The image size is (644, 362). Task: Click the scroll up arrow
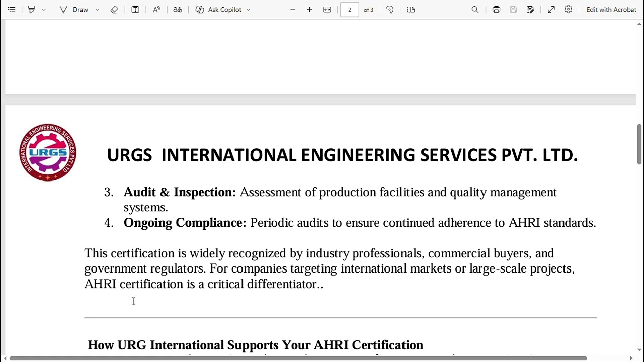click(x=639, y=24)
